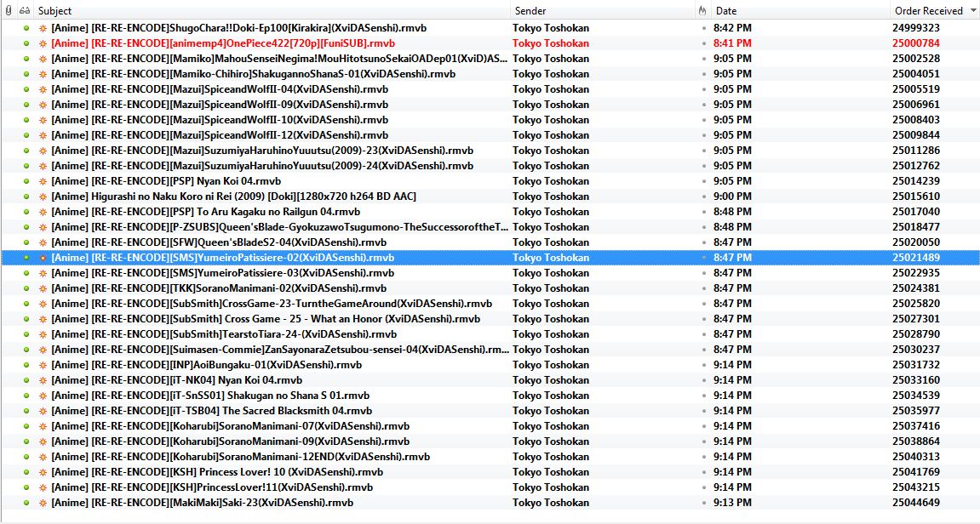980x524 pixels.
Task: Toggle read status dot for [iT-NK04] Nyan Koi 04
Action: point(26,380)
